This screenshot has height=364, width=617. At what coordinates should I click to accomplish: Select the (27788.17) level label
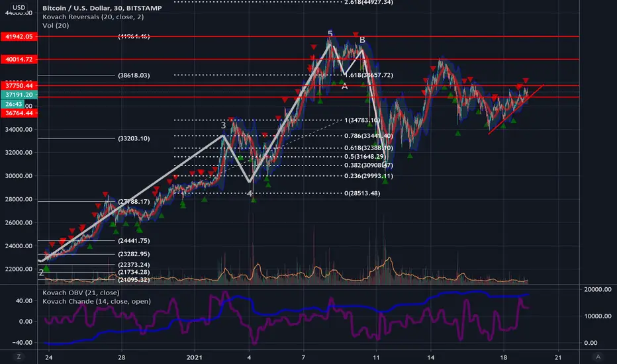(134, 201)
